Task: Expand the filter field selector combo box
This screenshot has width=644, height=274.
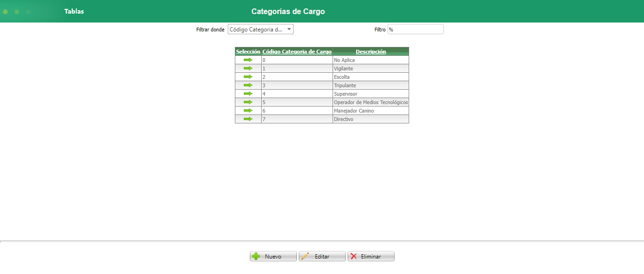Action: click(x=288, y=29)
